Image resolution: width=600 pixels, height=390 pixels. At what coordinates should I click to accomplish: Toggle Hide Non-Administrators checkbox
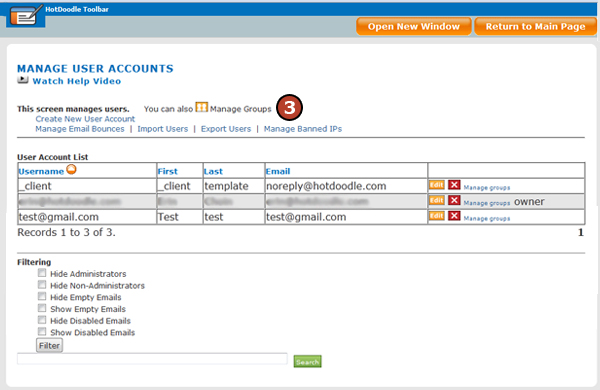(x=42, y=285)
